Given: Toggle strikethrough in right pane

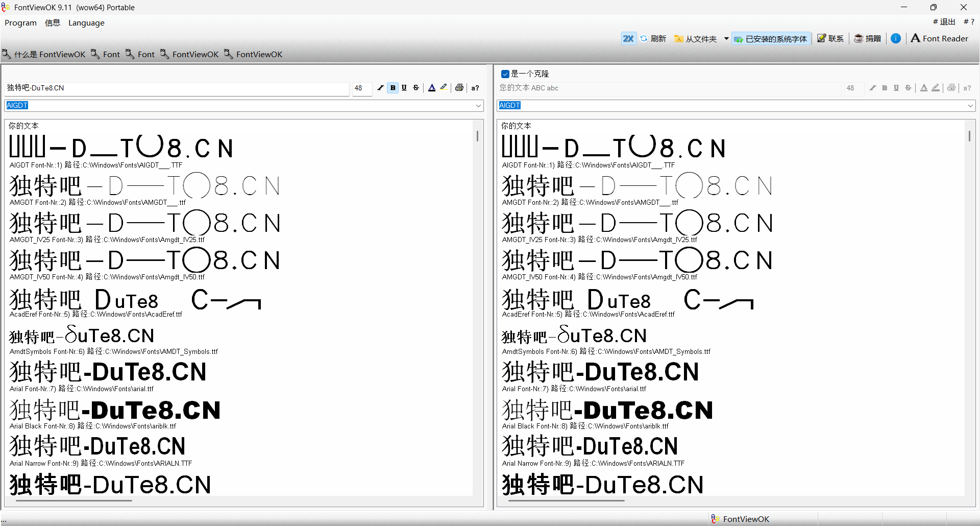Looking at the screenshot, I should [x=908, y=88].
